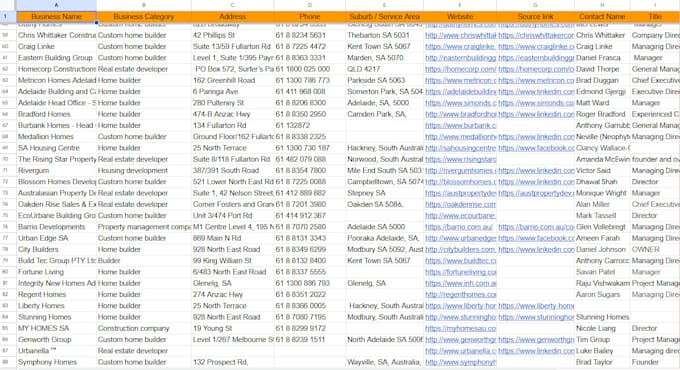Click the 99 King William St address cell

pos(232,261)
